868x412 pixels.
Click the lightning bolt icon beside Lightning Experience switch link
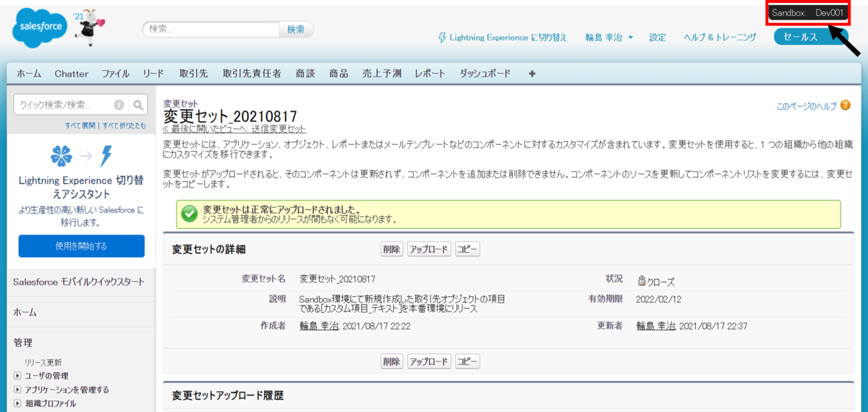[442, 37]
